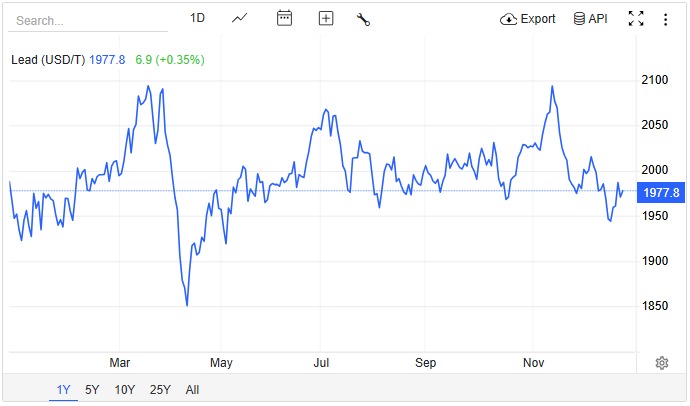Click the Jul label on time axis

[x=322, y=362]
